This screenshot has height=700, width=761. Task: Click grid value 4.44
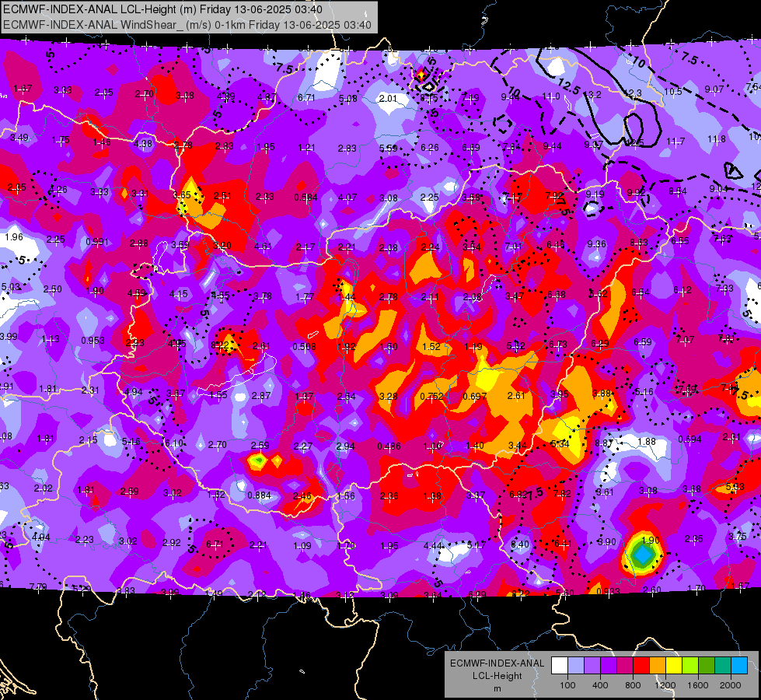click(433, 545)
